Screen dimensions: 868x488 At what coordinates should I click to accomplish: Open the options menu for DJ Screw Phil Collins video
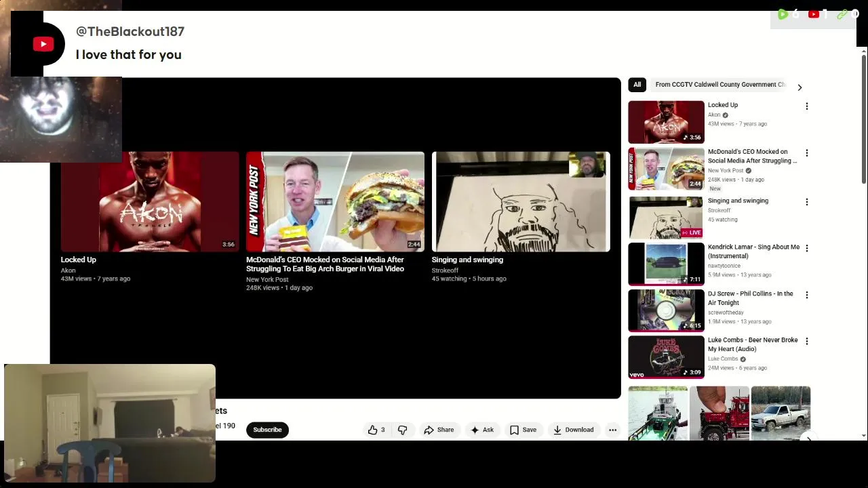coord(807,295)
